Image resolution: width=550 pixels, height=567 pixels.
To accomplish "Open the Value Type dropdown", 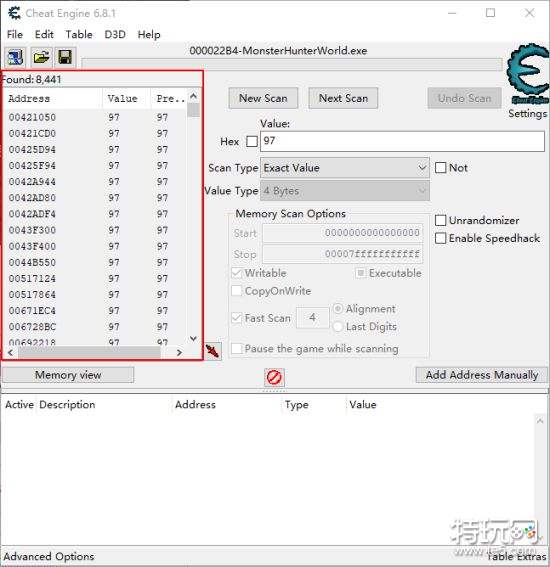I will click(x=345, y=191).
